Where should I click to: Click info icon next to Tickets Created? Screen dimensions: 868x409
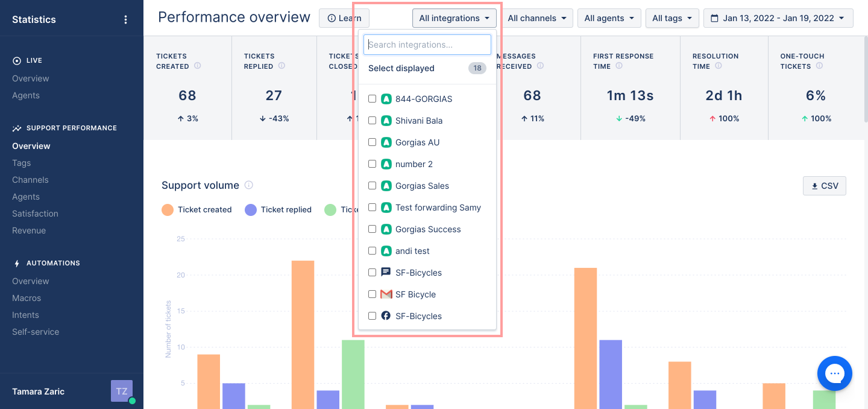[197, 66]
